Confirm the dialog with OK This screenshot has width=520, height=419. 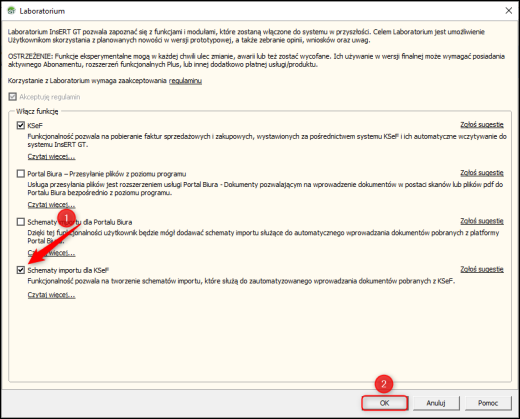pos(384,403)
